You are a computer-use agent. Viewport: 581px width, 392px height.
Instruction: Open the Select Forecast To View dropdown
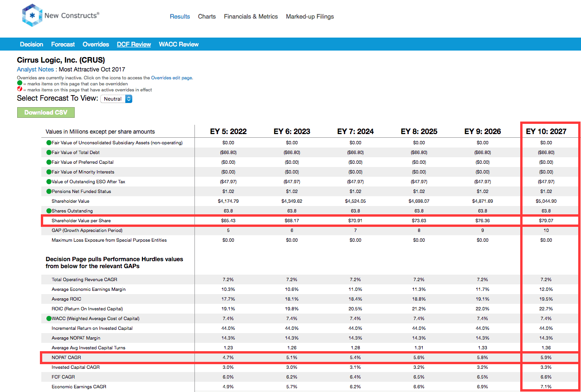pyautogui.click(x=116, y=99)
